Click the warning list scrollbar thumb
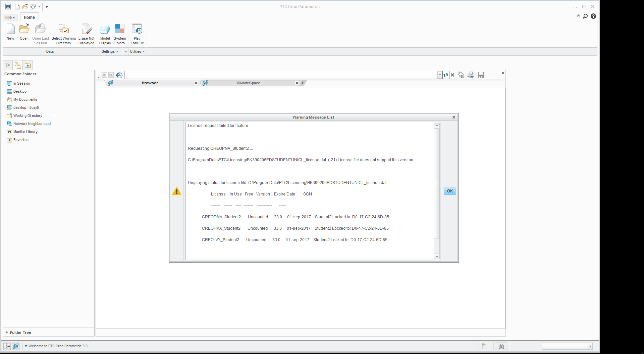 pos(437,183)
